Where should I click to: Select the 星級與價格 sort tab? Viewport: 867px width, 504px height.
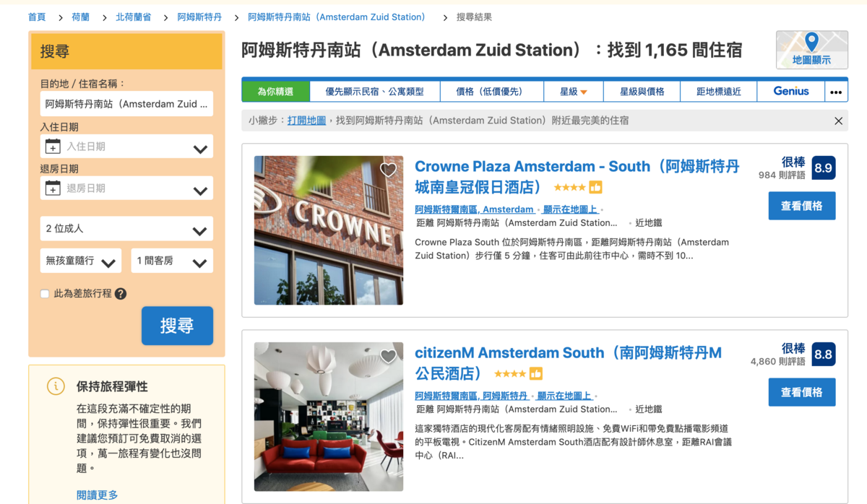click(x=642, y=92)
